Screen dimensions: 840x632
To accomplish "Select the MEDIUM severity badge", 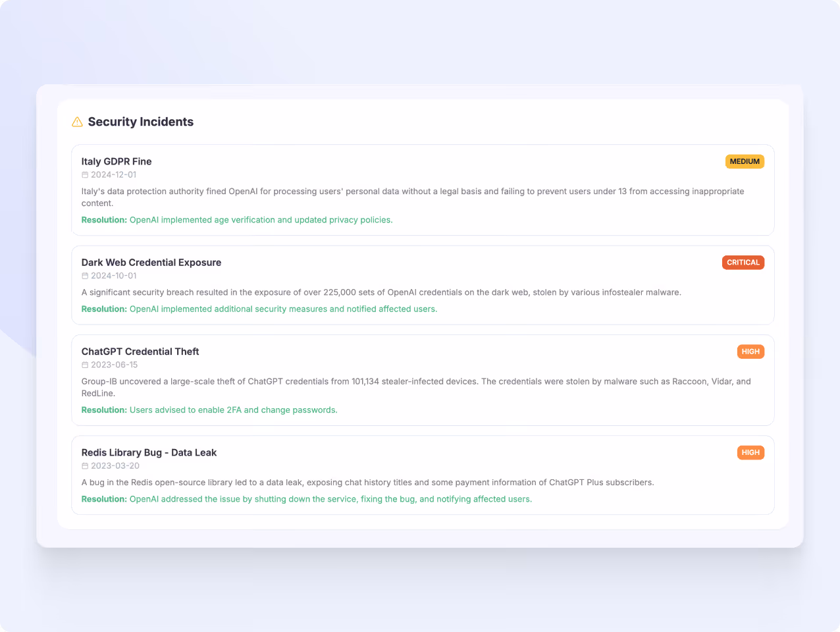I will [745, 161].
